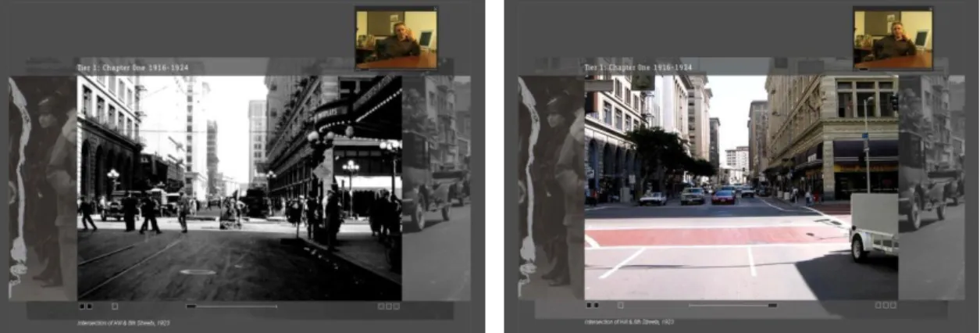The image size is (980, 333).
Task: Click the faded vintage car photo beside the 1923 image
Action: [x=437, y=188]
